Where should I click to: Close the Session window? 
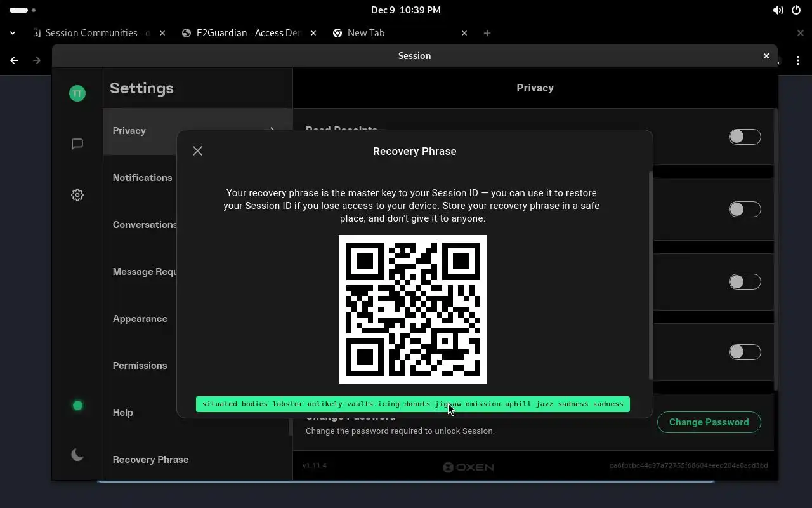click(766, 56)
